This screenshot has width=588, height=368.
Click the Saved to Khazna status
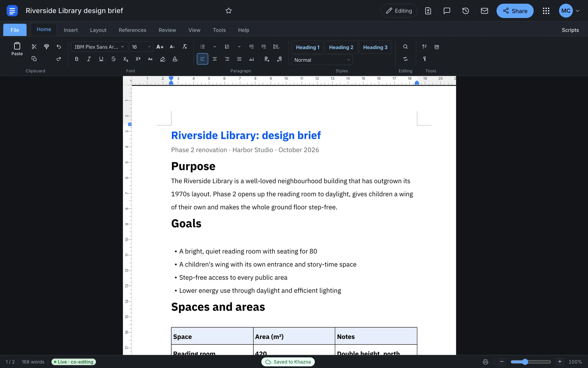pos(288,362)
